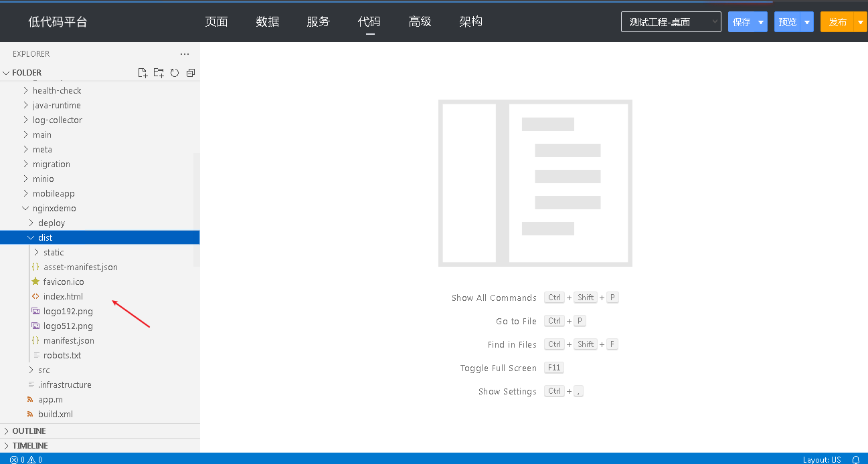The image size is (868, 464).
Task: Open the dropdown arrow beside 发布
Action: point(861,22)
